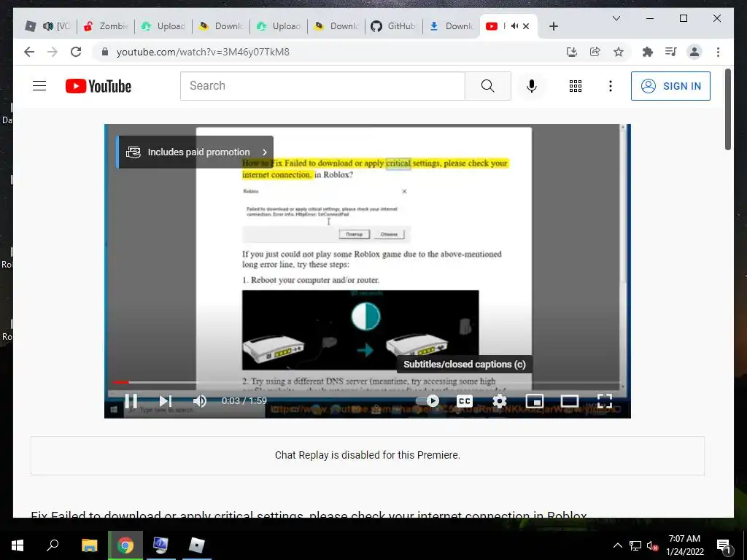Show hidden system tray icons
Screen dimensions: 747x560
[x=617, y=545]
